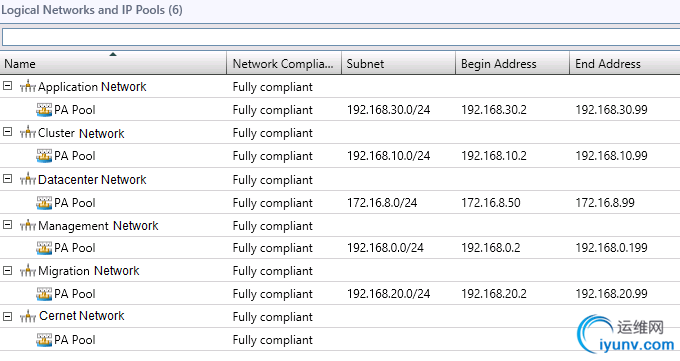Screen dimensions: 680x361
Task: Click the Management Network logical network icon
Action: coord(28,225)
